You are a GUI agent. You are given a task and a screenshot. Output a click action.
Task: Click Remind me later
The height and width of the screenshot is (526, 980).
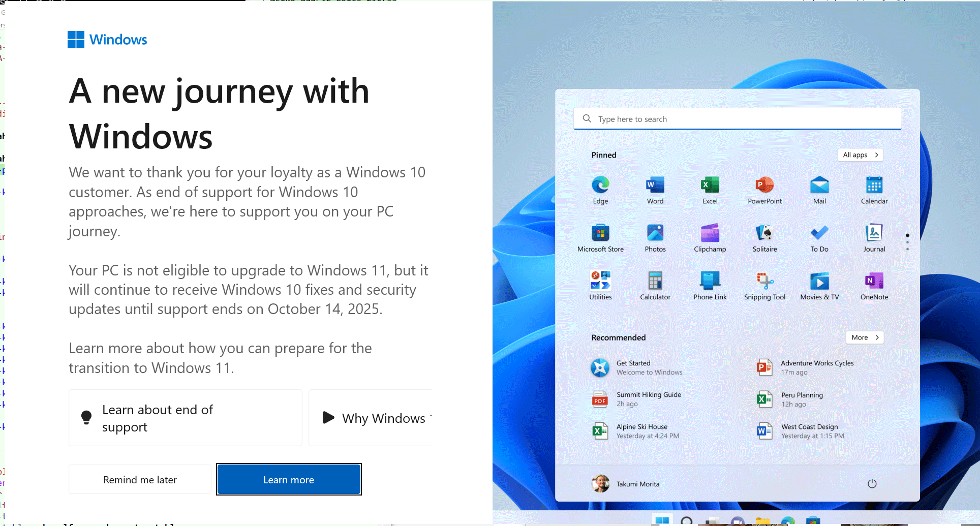[x=140, y=479]
